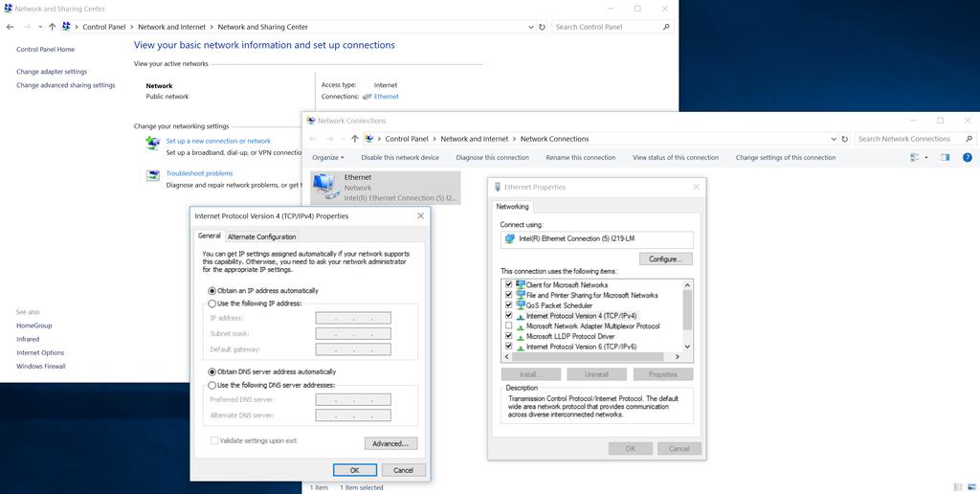This screenshot has height=494, width=980.
Task: Select Use the following DNS server addresses
Action: point(212,385)
